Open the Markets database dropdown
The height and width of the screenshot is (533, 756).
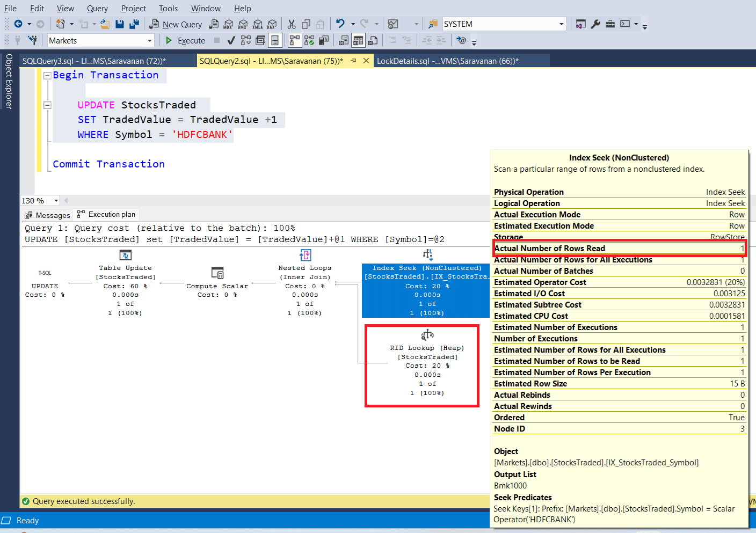149,41
